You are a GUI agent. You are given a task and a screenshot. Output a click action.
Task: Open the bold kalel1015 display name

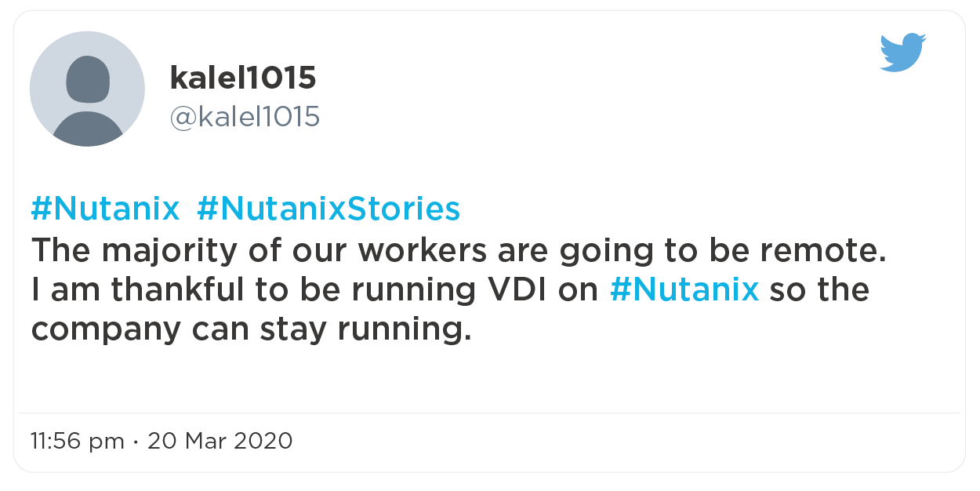coord(243,78)
